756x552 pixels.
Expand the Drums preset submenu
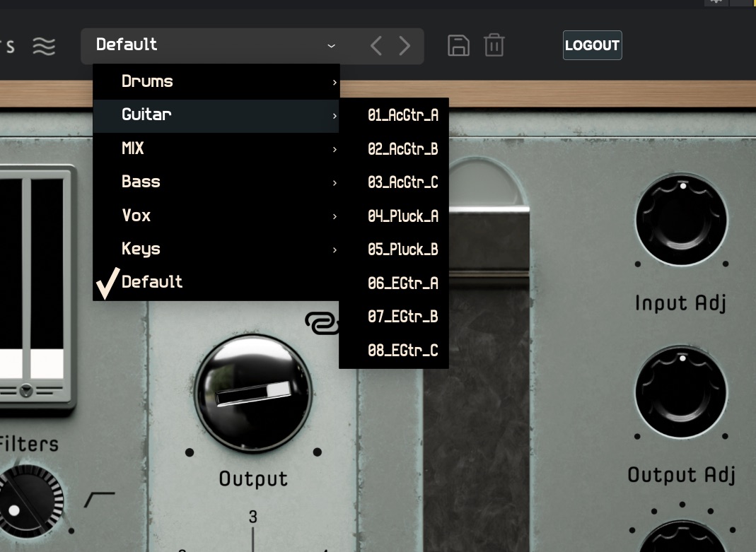[216, 81]
